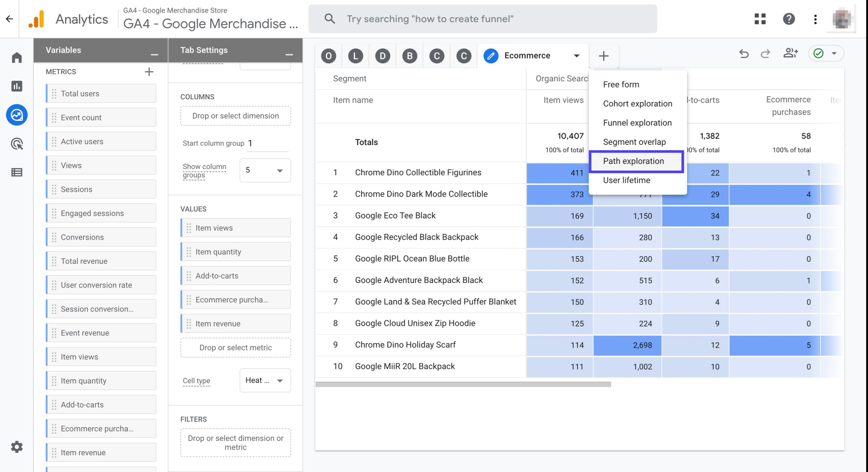Click the Item revenue value chip
The width and height of the screenshot is (868, 472).
(x=236, y=324)
